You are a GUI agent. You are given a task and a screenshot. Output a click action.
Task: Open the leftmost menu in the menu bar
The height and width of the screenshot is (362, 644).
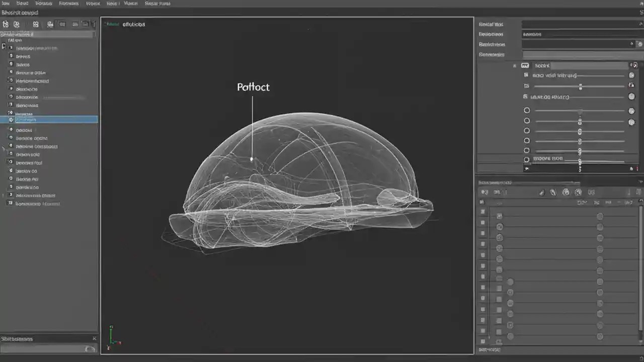tap(5, 4)
